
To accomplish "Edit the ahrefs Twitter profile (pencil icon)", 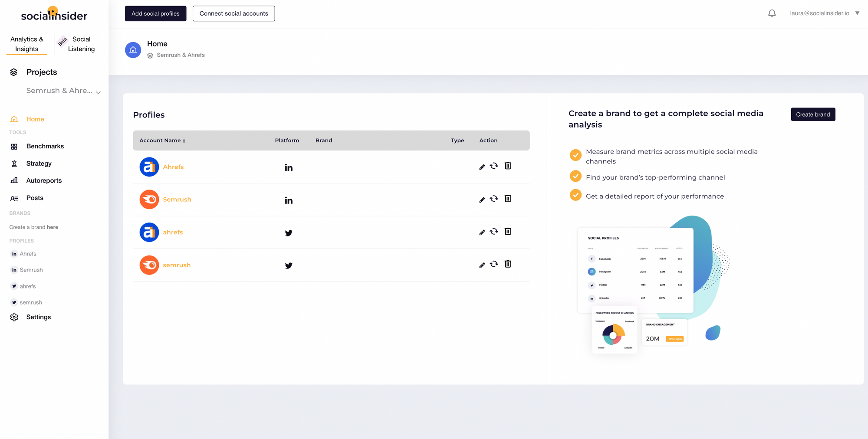I will click(x=482, y=233).
